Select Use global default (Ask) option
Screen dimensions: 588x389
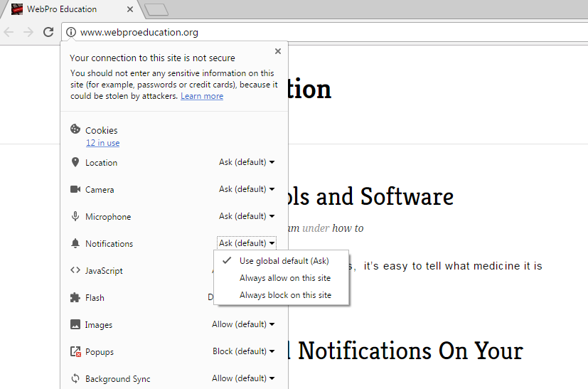[x=284, y=261]
